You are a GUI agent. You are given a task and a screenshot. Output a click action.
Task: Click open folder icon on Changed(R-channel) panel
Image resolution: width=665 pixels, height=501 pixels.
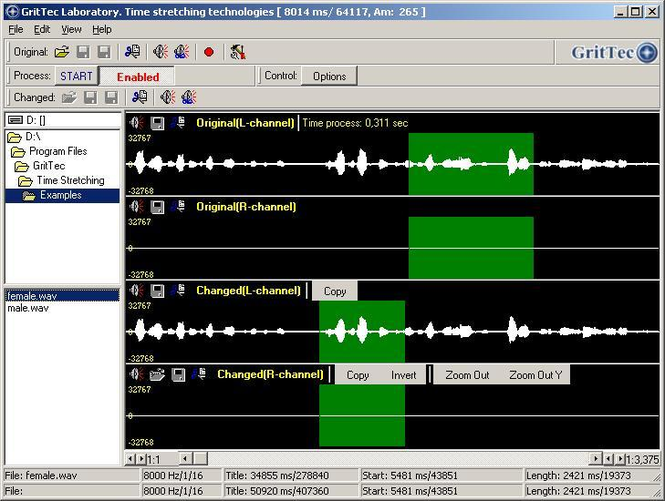pyautogui.click(x=157, y=374)
